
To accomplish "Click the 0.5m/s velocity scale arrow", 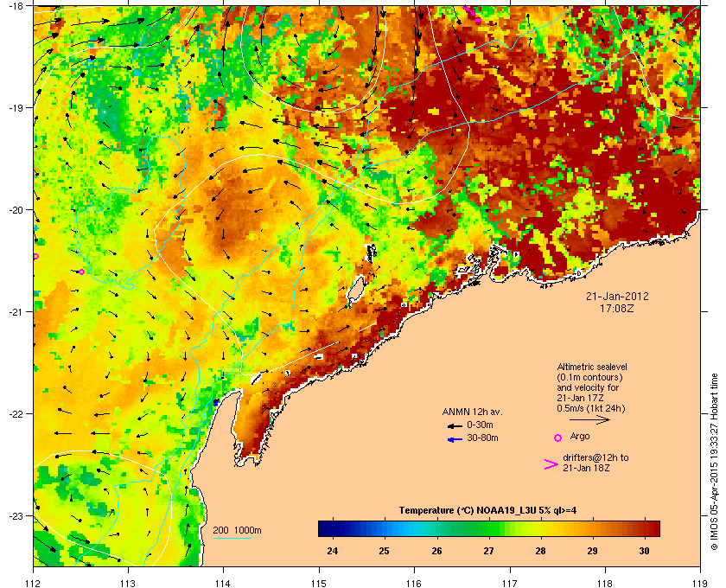I will point(589,420).
